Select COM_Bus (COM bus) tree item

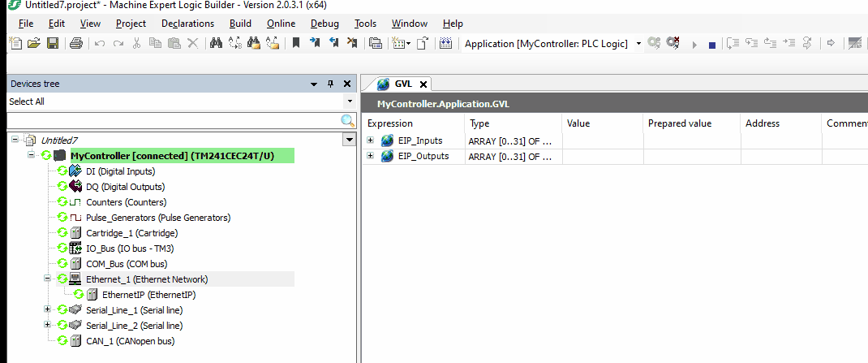click(127, 264)
